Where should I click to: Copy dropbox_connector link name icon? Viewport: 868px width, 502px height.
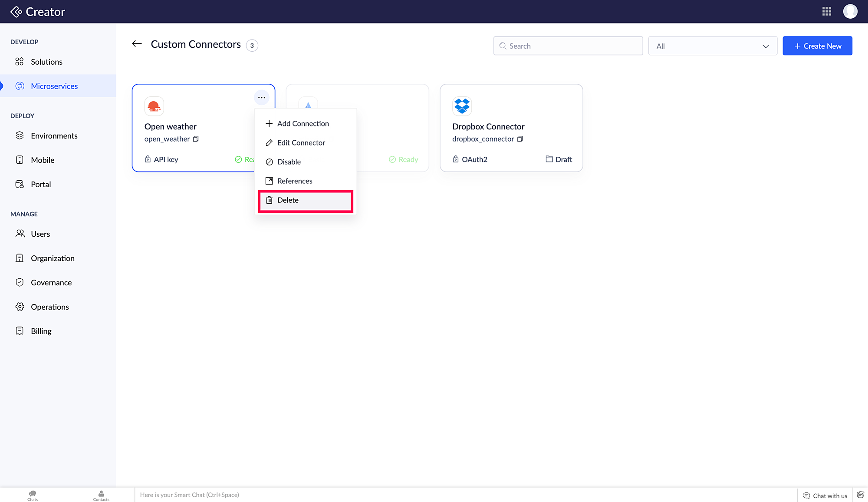(x=520, y=139)
